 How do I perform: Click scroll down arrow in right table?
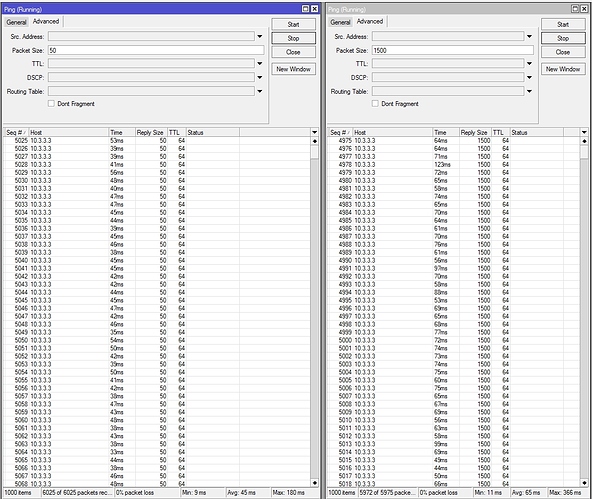point(584,483)
